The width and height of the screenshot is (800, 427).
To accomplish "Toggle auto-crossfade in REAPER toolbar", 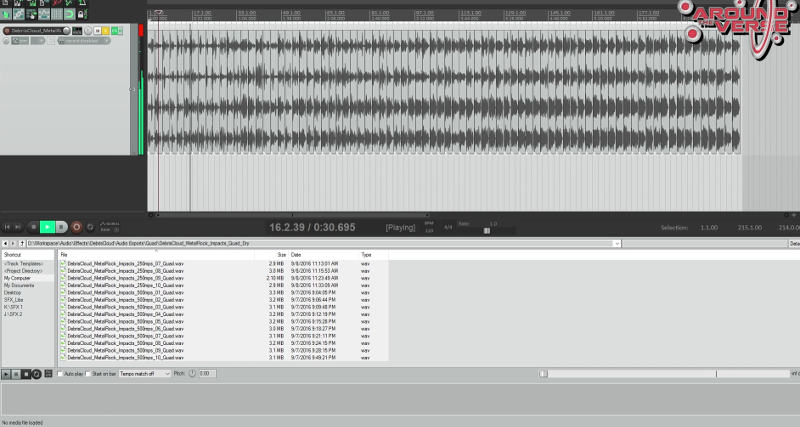I will click(x=6, y=14).
